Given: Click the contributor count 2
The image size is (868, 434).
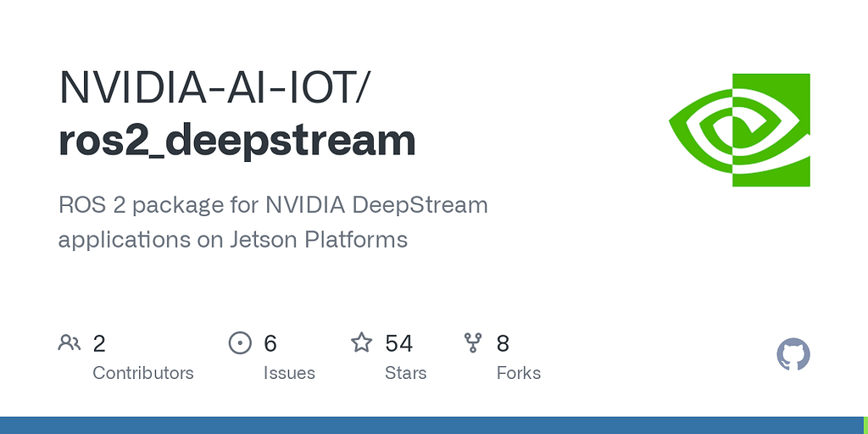Looking at the screenshot, I should [x=99, y=344].
